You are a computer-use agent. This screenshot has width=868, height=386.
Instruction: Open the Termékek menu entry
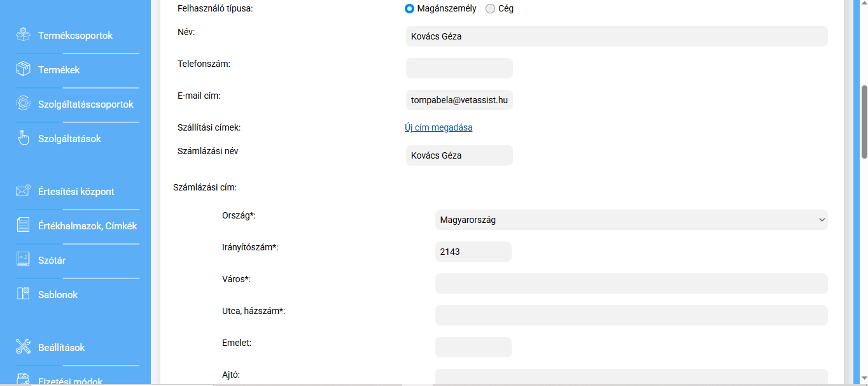click(59, 69)
